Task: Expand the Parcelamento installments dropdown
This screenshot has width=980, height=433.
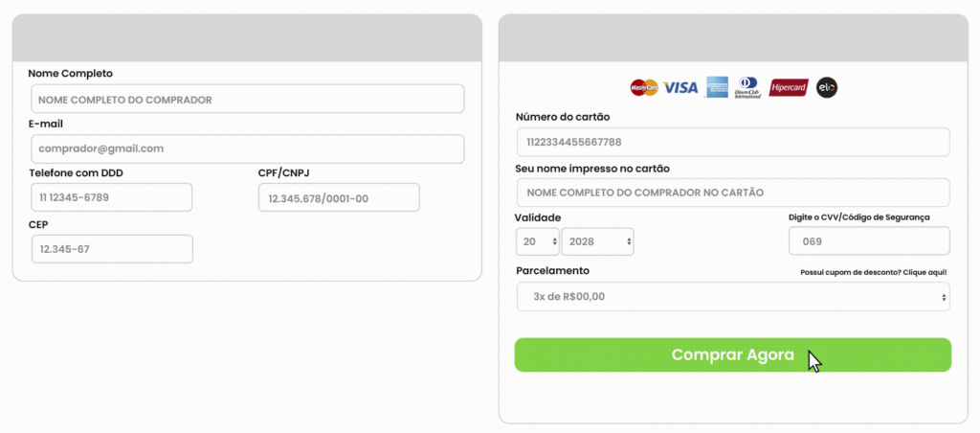Action: (x=732, y=297)
